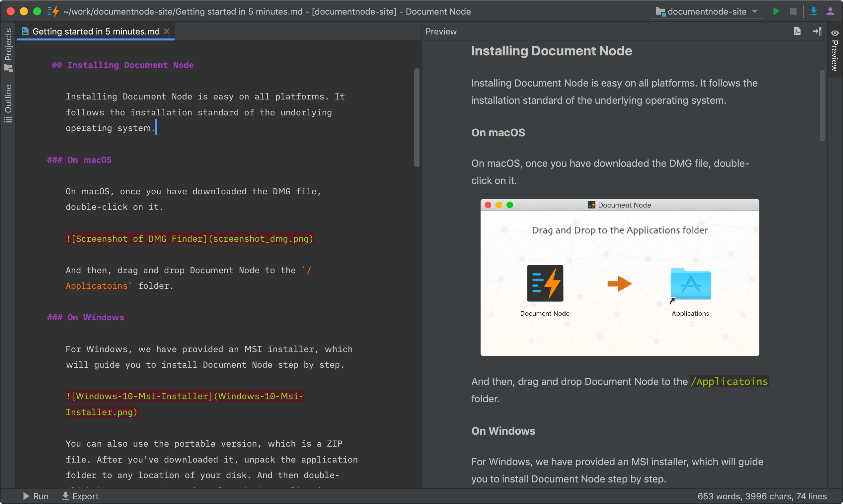The image size is (843, 504).
Task: Click the DMG screenshot image in preview
Action: point(620,278)
